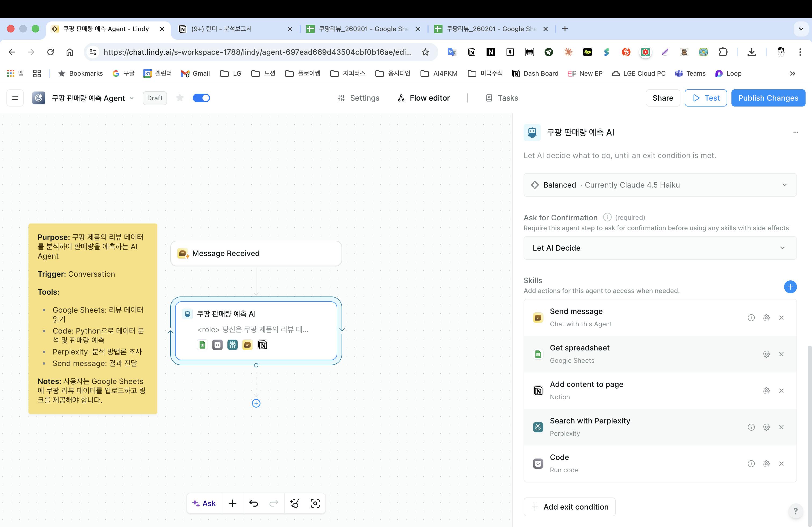The width and height of the screenshot is (812, 527).
Task: Open the three-dot menu in the agent panel
Action: tap(796, 132)
